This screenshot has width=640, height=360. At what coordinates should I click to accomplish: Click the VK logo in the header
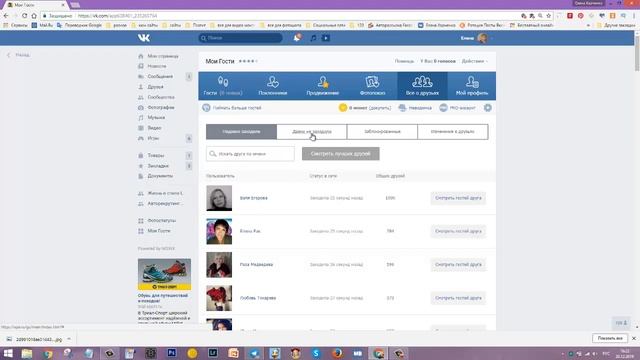pos(144,38)
